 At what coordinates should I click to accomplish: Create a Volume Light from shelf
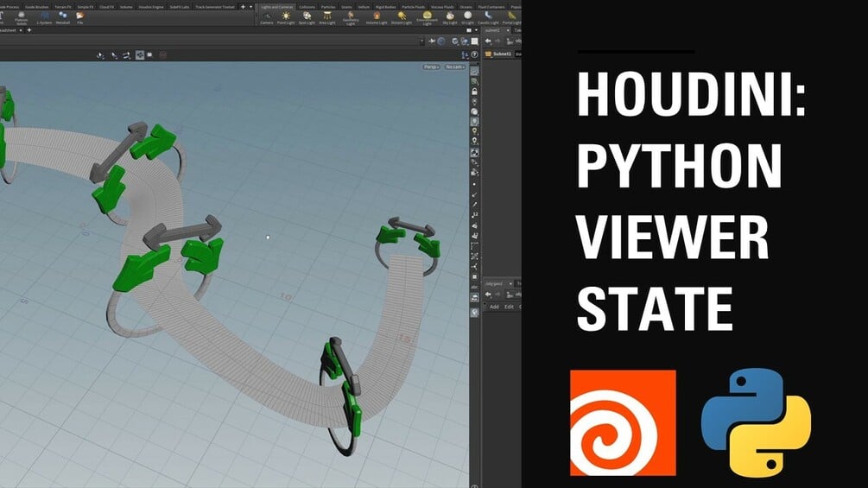[x=377, y=18]
